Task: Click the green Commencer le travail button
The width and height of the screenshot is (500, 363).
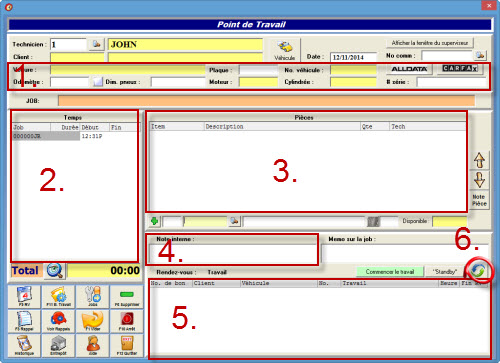Action: click(x=390, y=272)
